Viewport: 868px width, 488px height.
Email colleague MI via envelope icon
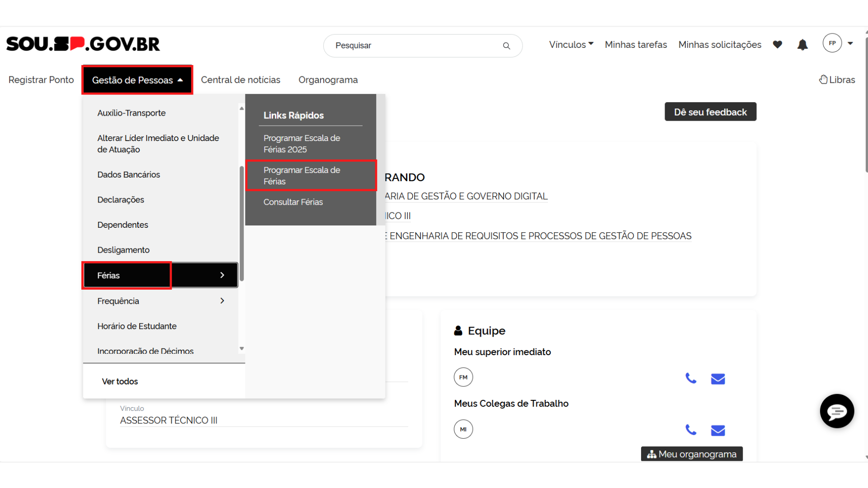[x=717, y=430]
